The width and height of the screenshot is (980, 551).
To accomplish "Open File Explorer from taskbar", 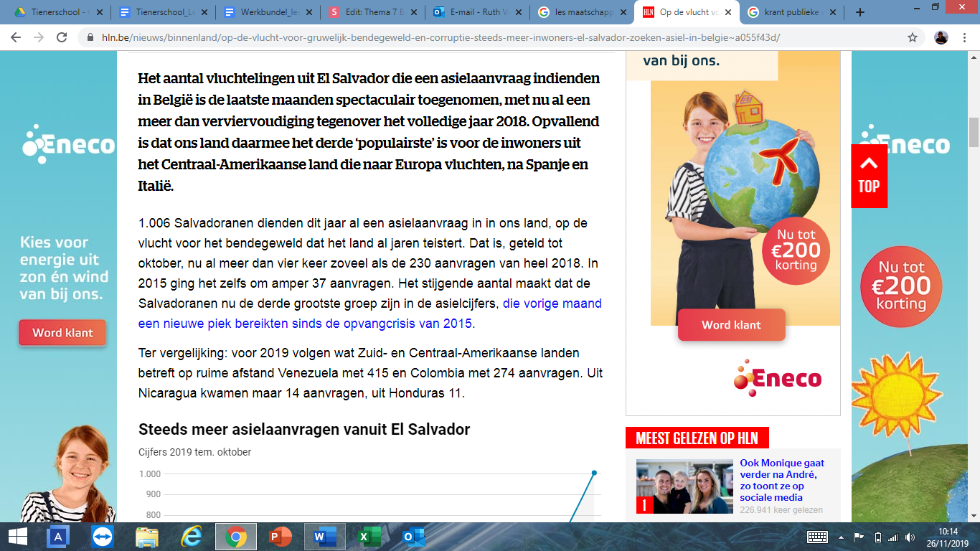I will (147, 537).
